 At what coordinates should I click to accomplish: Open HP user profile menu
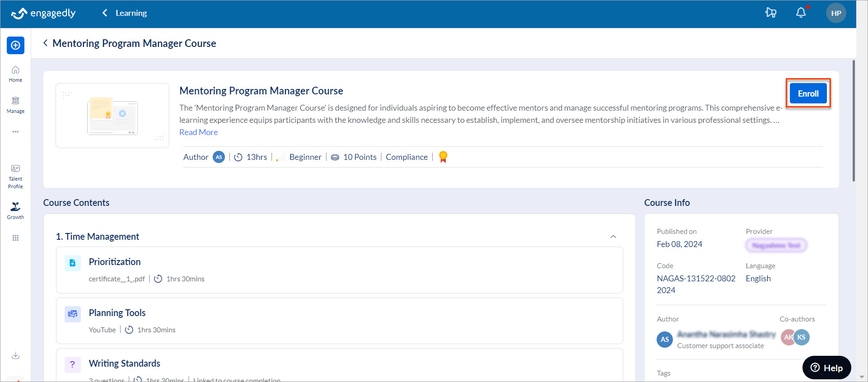coord(835,13)
